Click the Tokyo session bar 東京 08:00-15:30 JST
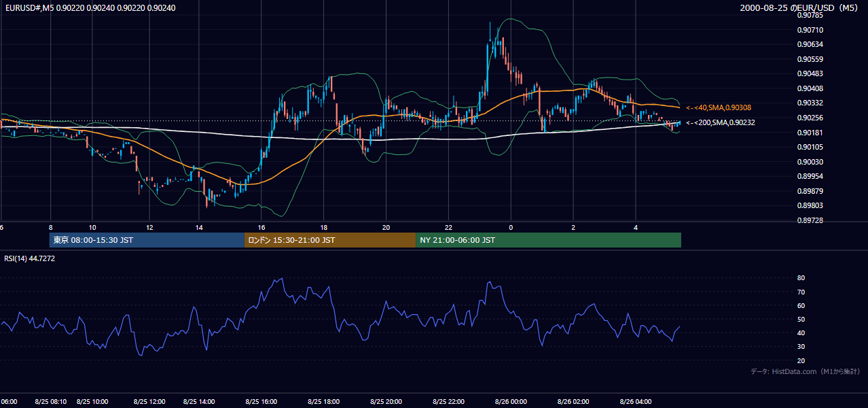This screenshot has height=408, width=868. tap(147, 240)
